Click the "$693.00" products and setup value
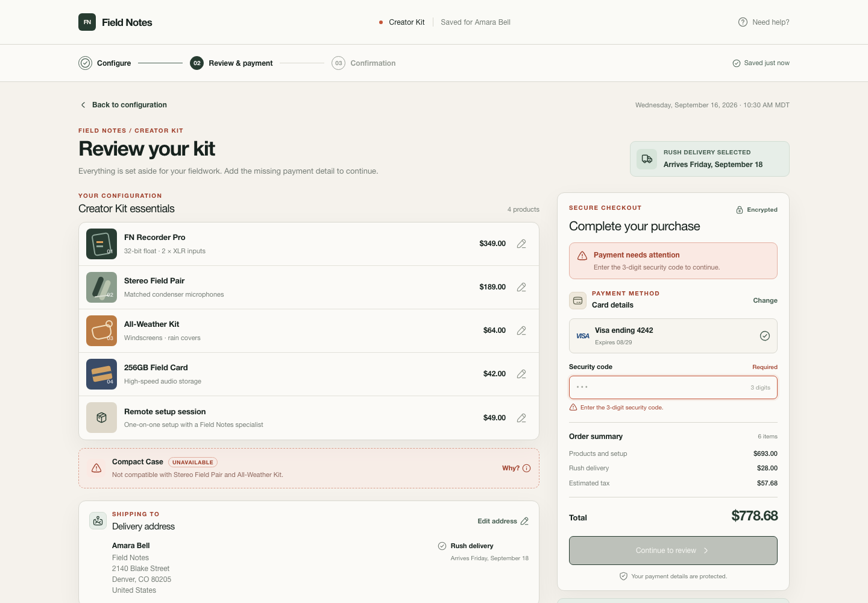Viewport: 868px width, 603px height. pyautogui.click(x=766, y=453)
